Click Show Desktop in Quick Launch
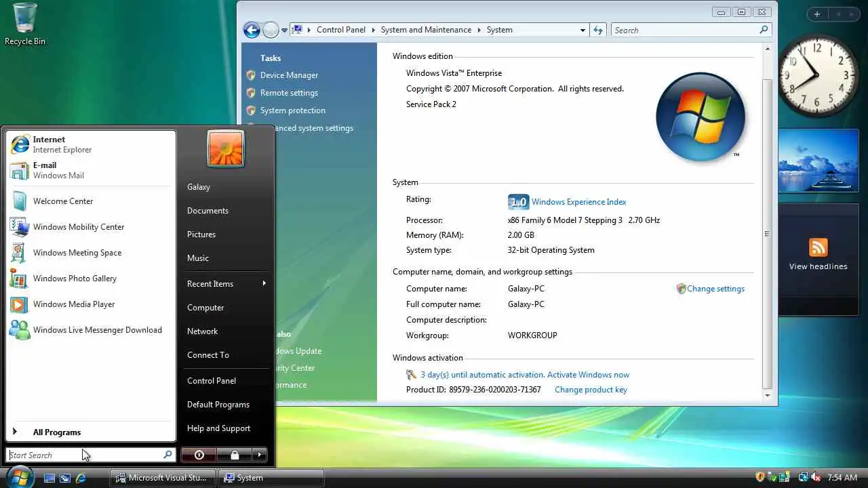The height and width of the screenshot is (488, 868). (49, 478)
